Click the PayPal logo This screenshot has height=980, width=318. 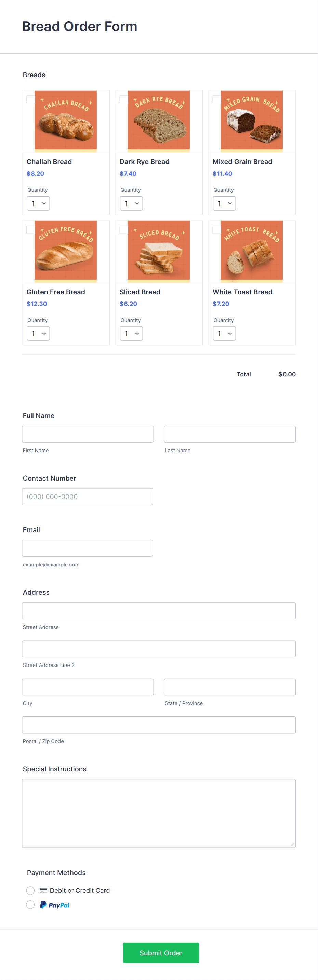(54, 905)
